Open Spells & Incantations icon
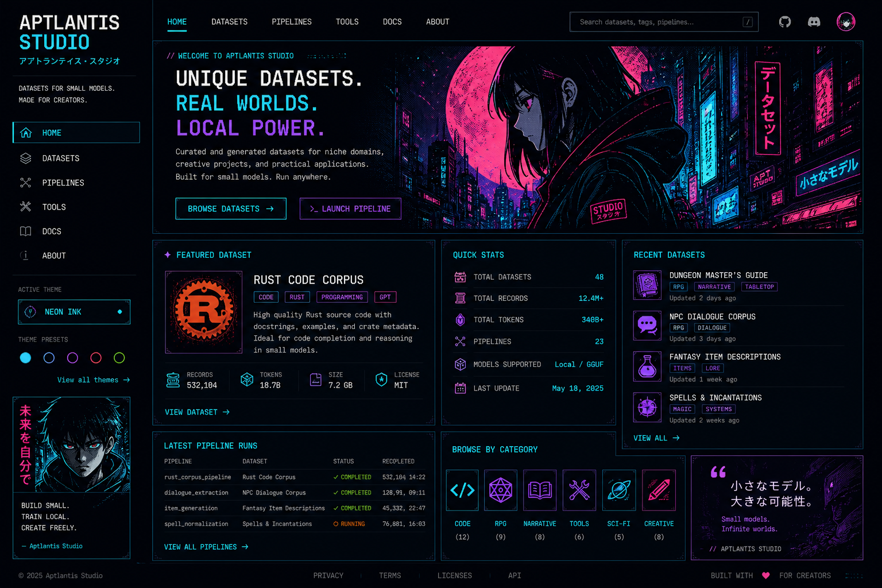Screen dimensions: 882x588 point(648,407)
